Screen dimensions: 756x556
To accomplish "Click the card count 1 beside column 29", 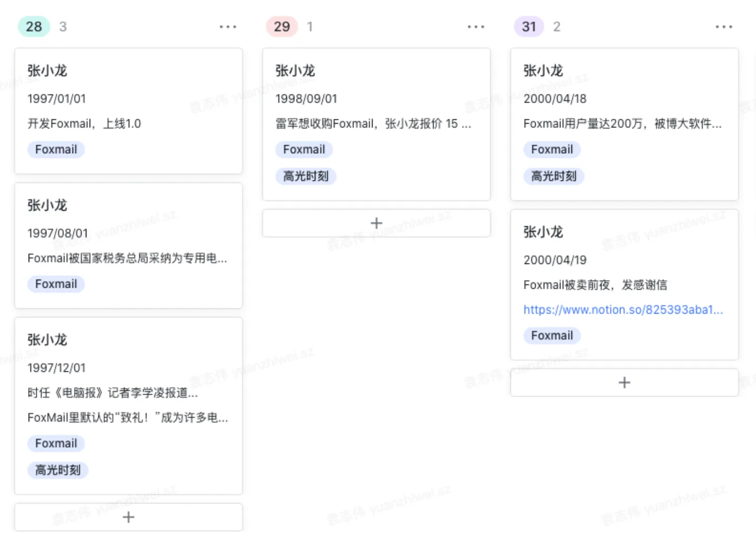I will (310, 26).
